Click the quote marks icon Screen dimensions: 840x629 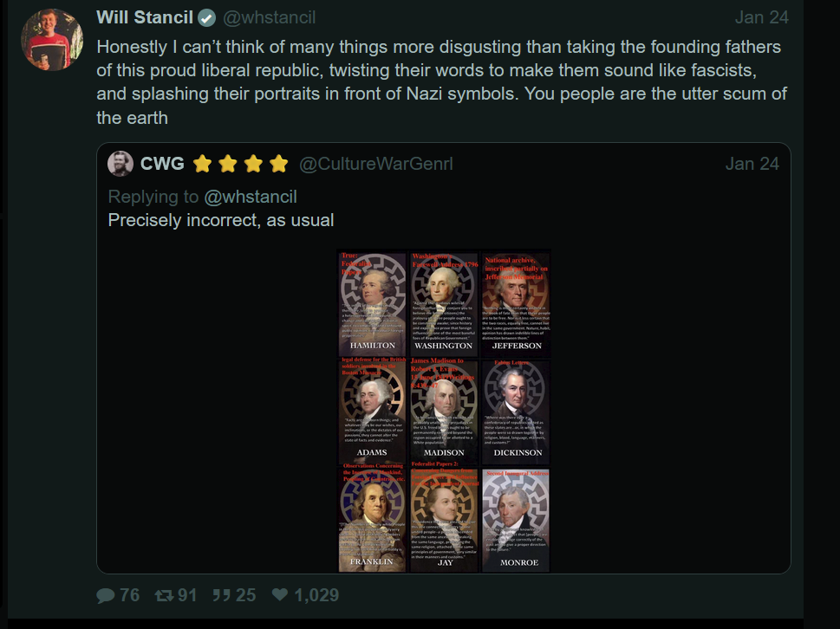tap(221, 595)
